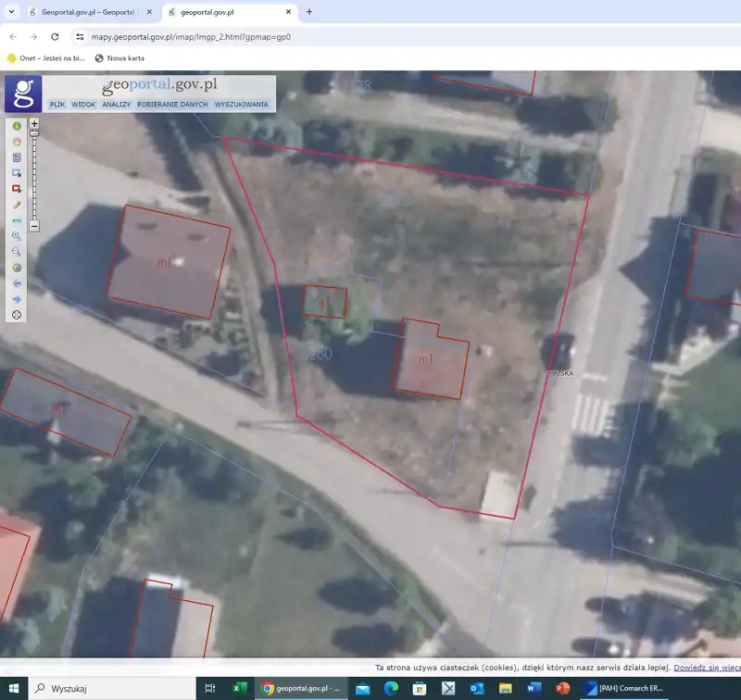
Task: Go to previous map view arrow
Action: [x=17, y=283]
